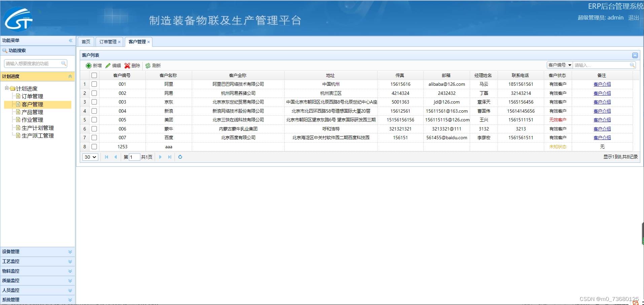Viewport: 644px width, 305px height.
Task: Expand the 设备管理 accordion section
Action: point(70,252)
